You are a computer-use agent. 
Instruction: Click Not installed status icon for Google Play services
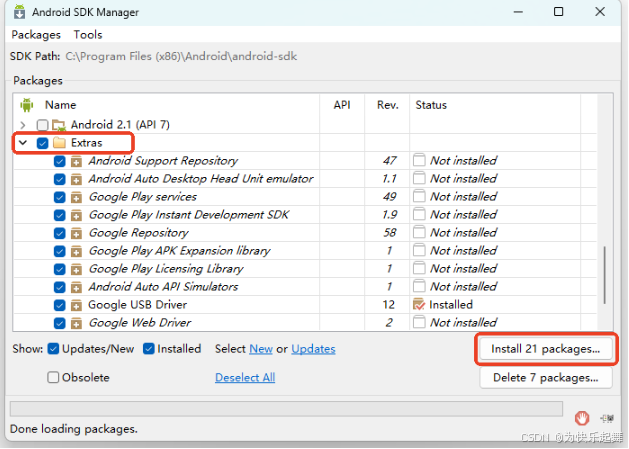click(419, 197)
